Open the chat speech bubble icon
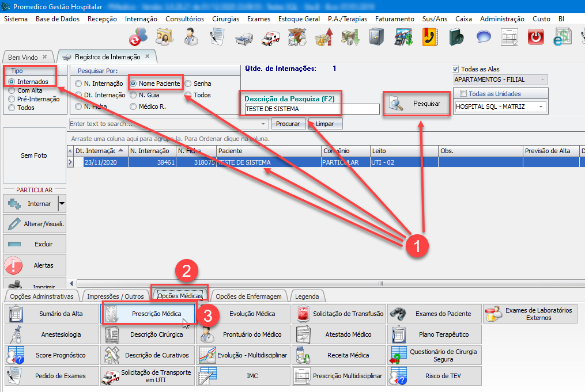The height and width of the screenshot is (392, 585). [x=483, y=37]
